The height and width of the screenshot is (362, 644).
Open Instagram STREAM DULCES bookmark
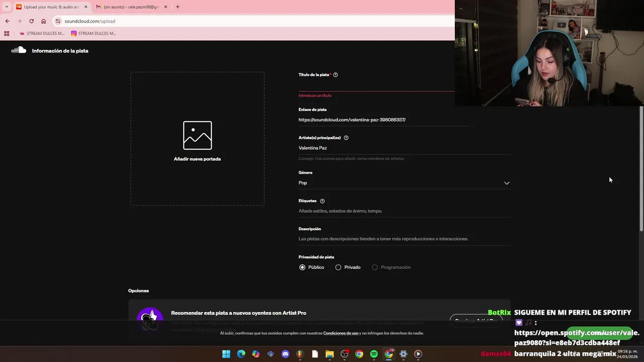94,34
